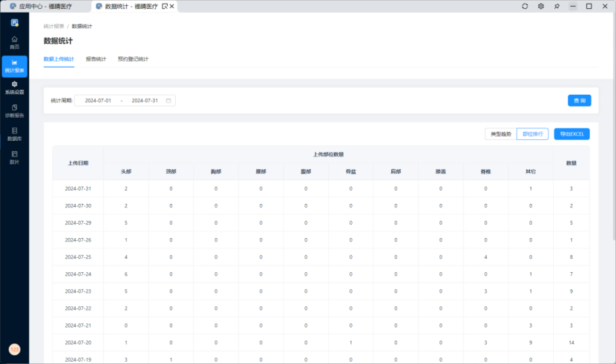The height and width of the screenshot is (364, 616).
Task: Open settings hexagon icon in title bar
Action: 541,6
